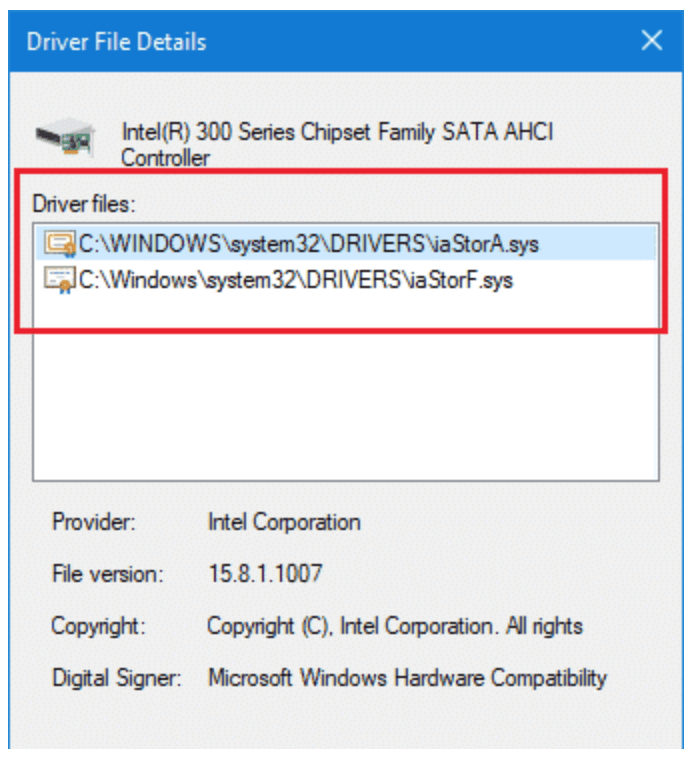Image resolution: width=698 pixels, height=757 pixels.
Task: Click the "Provider:" label
Action: (x=93, y=522)
